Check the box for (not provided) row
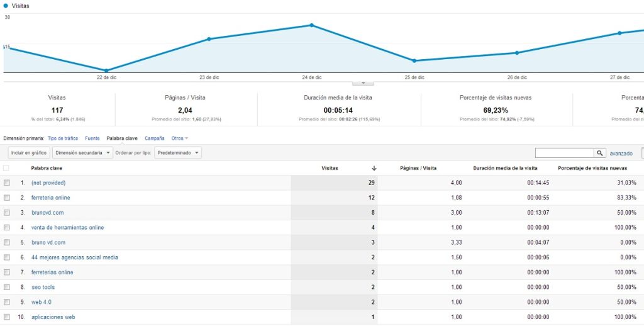Viewport: 644px width, 326px height. pos(6,183)
